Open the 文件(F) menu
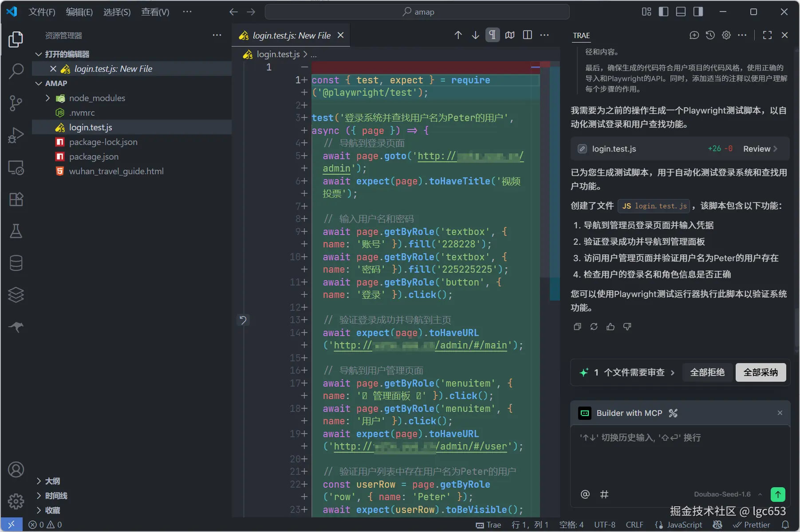Viewport: 800px width, 532px height. click(x=42, y=12)
